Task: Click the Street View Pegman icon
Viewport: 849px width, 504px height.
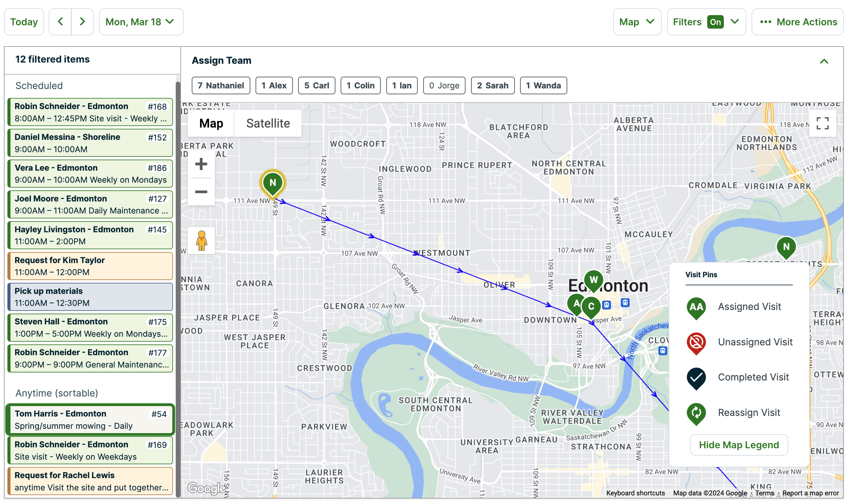Action: 201,241
